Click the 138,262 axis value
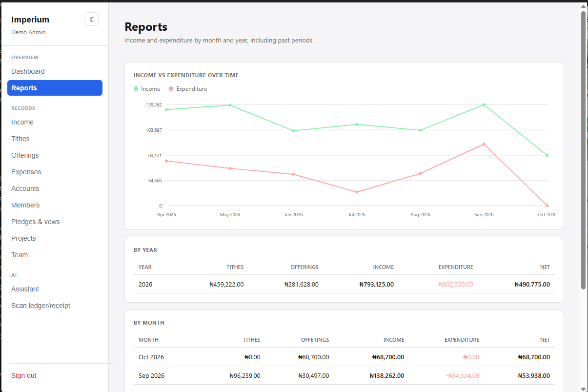The width and height of the screenshot is (588, 392). pyautogui.click(x=154, y=104)
